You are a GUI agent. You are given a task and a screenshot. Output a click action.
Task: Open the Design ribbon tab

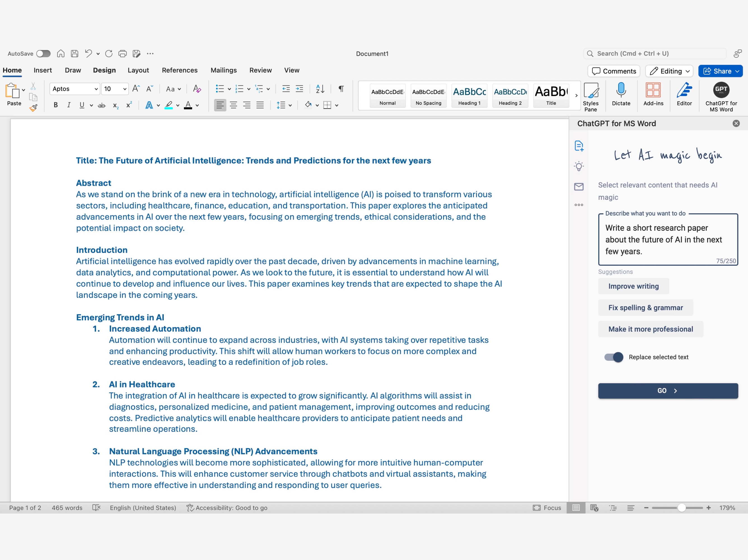click(x=104, y=70)
